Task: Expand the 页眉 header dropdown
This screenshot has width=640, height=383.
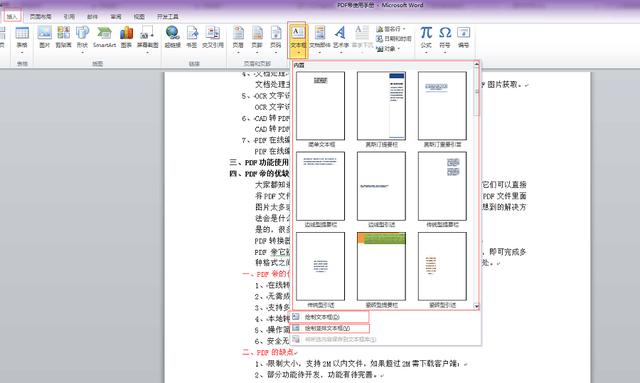Action: pos(238,52)
